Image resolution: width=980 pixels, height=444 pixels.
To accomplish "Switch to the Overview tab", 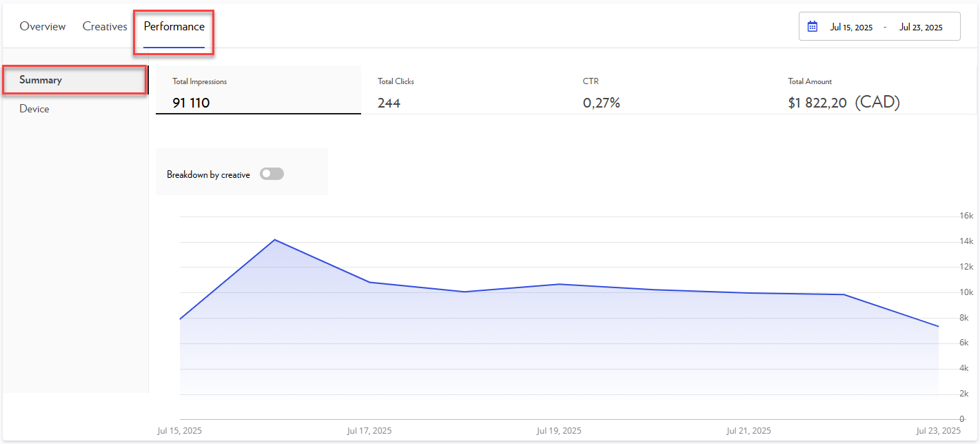I will click(43, 27).
